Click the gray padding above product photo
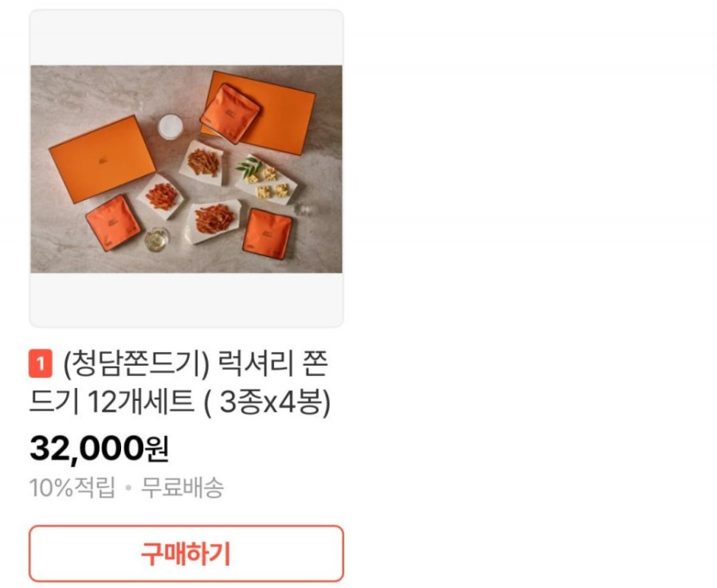The height and width of the screenshot is (588, 717). tap(186, 38)
